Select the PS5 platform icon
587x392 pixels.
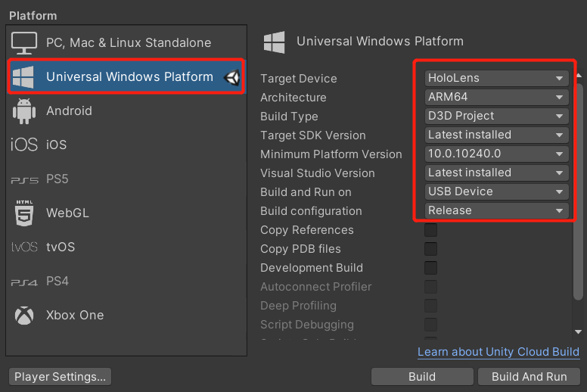(24, 179)
